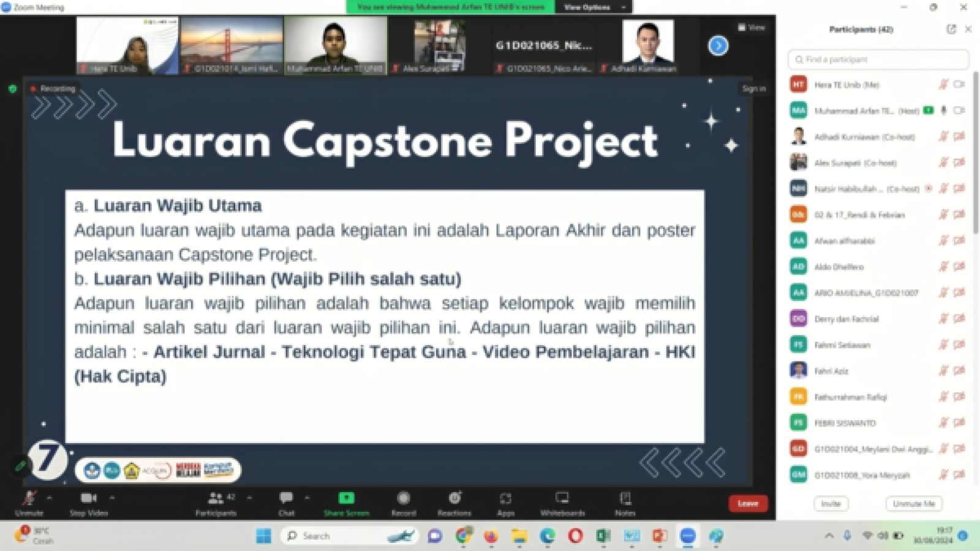Click the Invite button
This screenshot has width=980, height=551.
click(831, 503)
